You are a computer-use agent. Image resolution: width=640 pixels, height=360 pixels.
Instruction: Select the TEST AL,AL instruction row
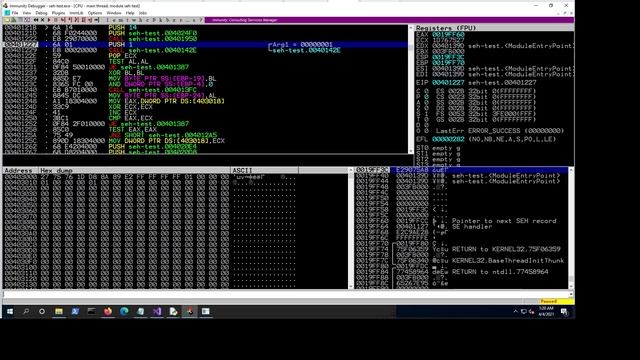(206, 62)
